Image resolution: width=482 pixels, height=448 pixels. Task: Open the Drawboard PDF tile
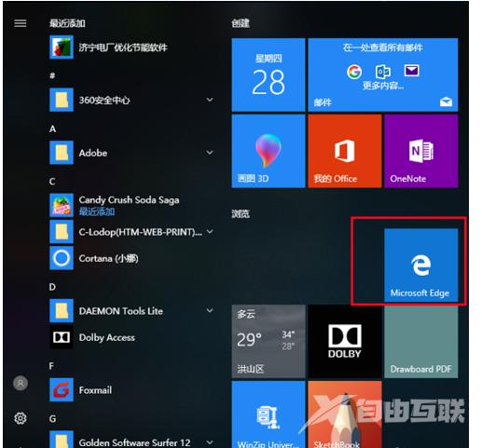(420, 341)
